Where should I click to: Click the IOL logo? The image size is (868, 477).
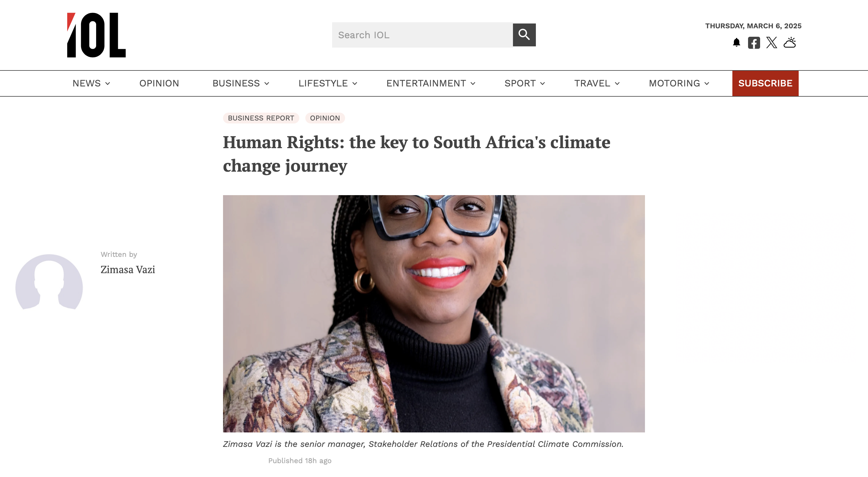[x=96, y=35]
